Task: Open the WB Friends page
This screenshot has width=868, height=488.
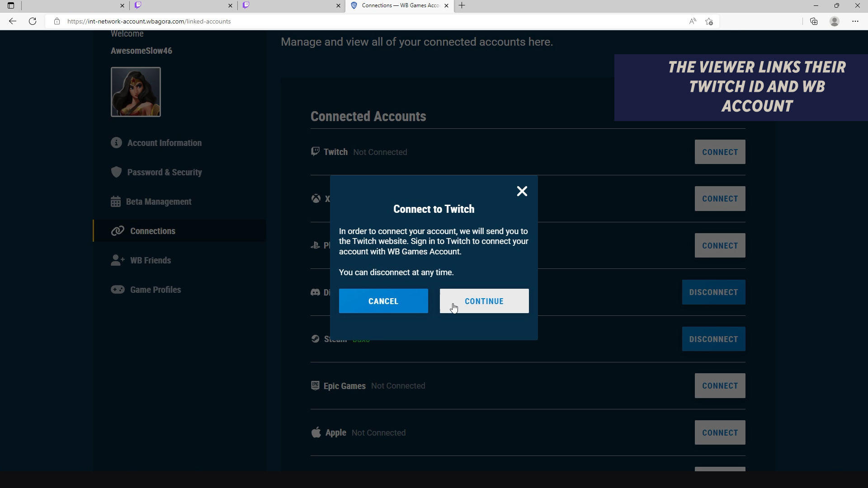Action: (x=141, y=260)
